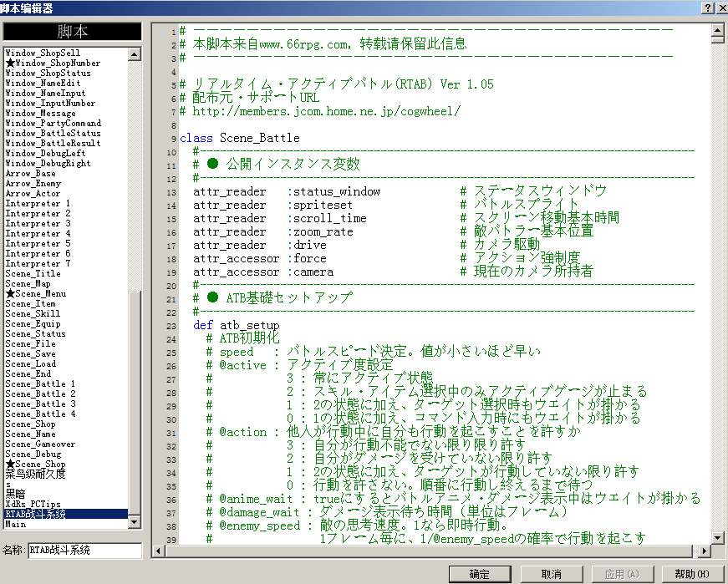Viewport: 728px width, 584px height.
Task: Click the script list vertical scrollbar thumb
Action: [135, 402]
